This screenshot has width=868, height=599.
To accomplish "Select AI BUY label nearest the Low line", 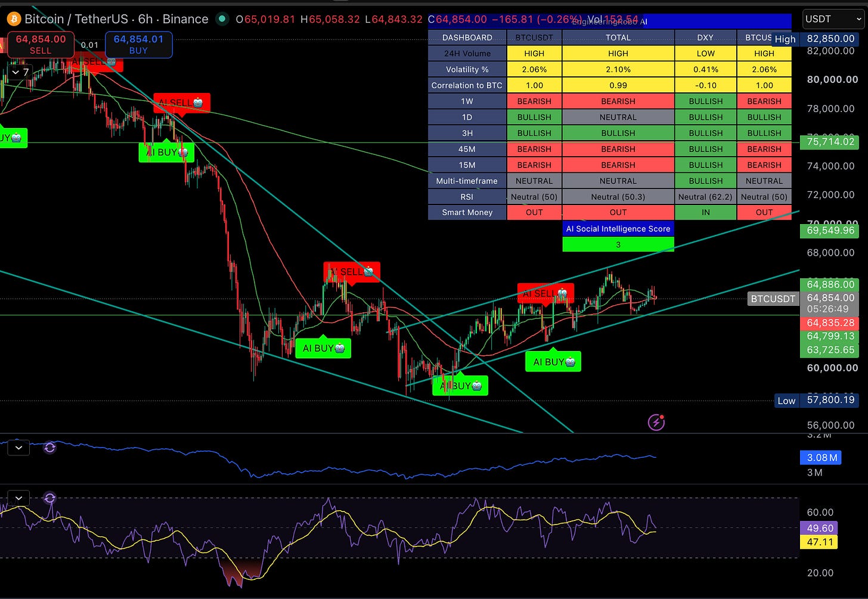I will pos(460,386).
